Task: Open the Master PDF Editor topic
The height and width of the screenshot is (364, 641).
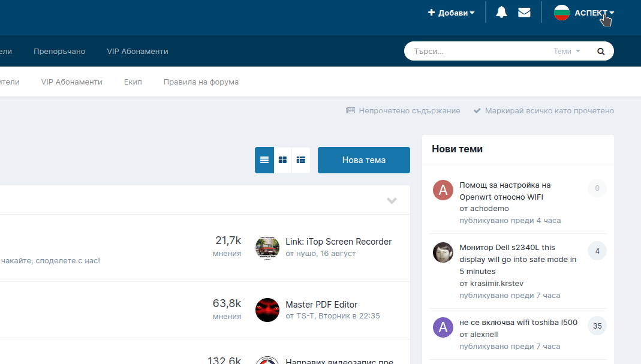Action: [x=321, y=305]
